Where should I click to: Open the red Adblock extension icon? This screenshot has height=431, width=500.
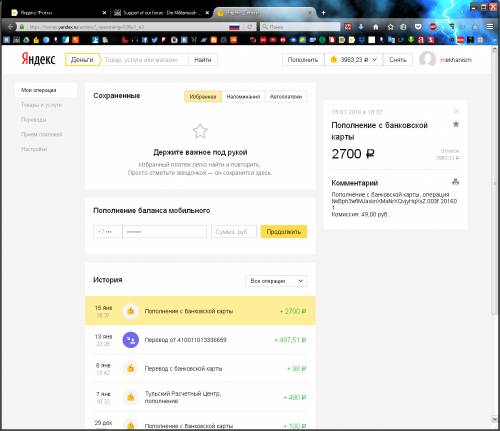point(433,27)
